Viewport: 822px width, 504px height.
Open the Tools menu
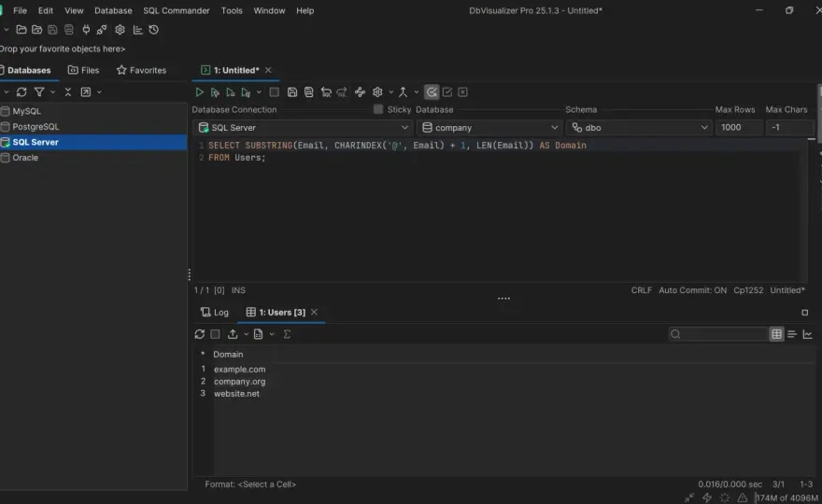232,10
